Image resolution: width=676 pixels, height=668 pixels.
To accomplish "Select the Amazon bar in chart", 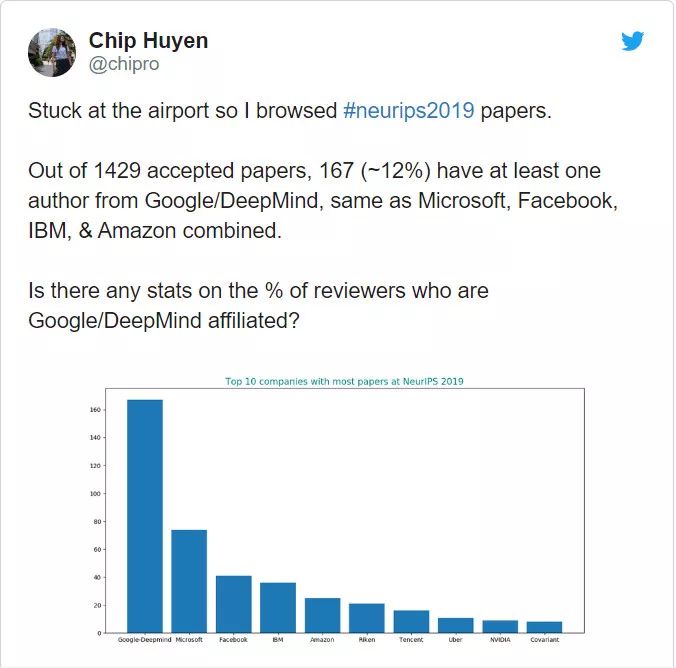I will (x=322, y=615).
